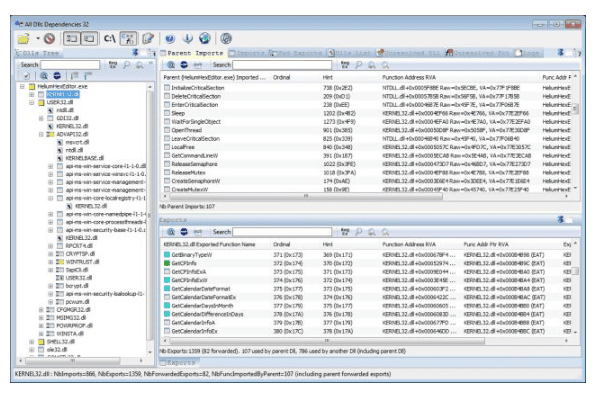Select KERNELBASE.dll in the Dlls tree
The width and height of the screenshot is (603, 394).
tap(85, 158)
